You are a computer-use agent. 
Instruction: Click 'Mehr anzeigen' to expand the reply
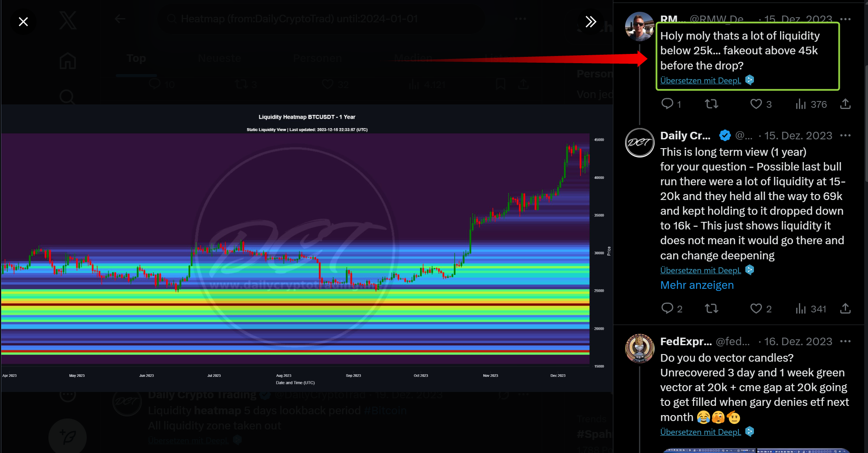pyautogui.click(x=697, y=285)
